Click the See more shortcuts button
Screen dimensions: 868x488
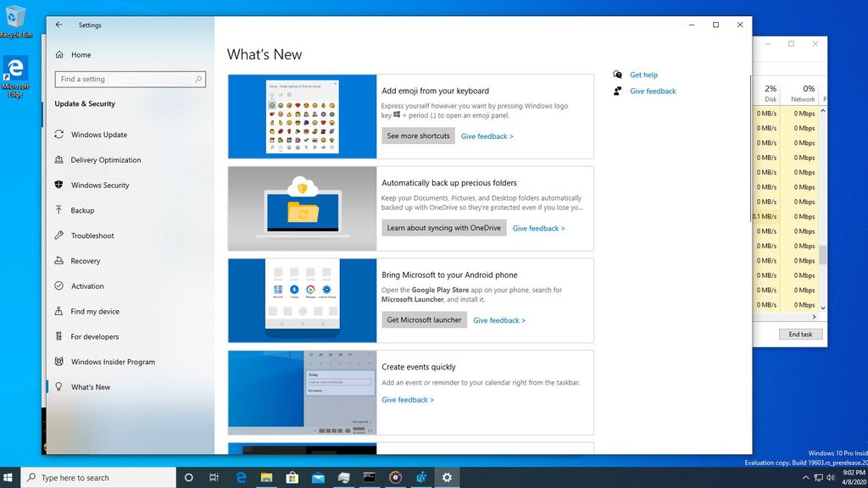click(x=417, y=136)
